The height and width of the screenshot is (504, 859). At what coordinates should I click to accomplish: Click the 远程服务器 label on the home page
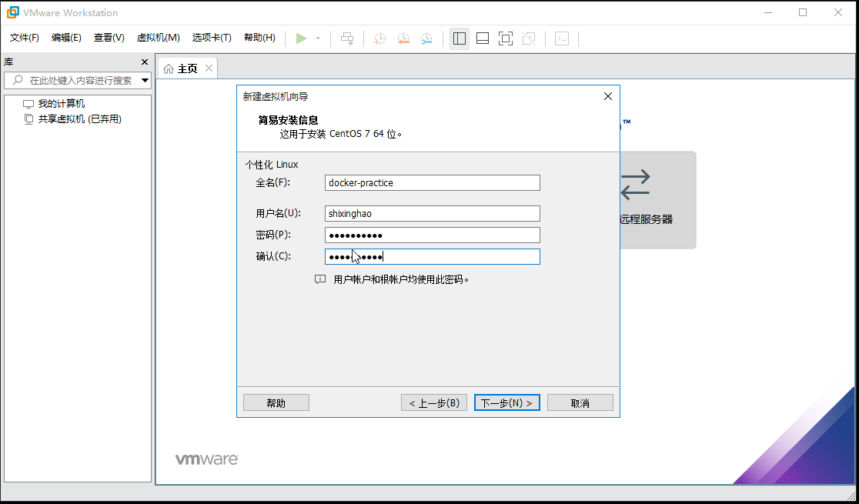click(x=647, y=219)
